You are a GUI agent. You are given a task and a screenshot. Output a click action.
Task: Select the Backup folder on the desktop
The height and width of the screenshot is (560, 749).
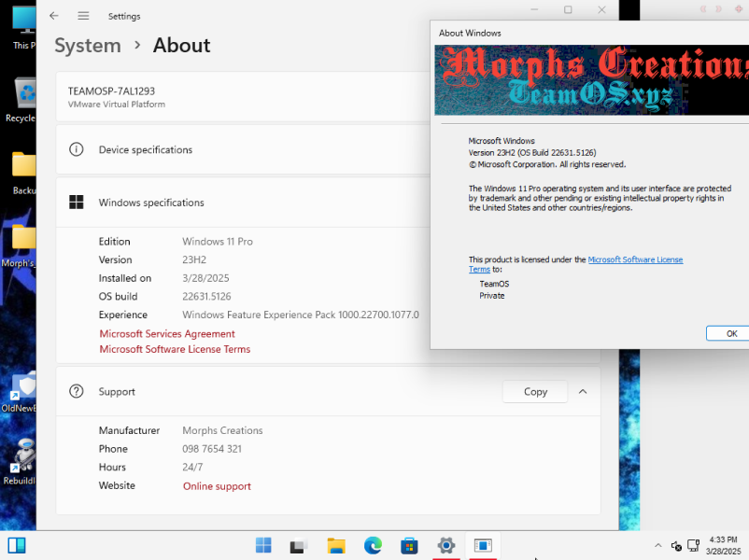[23, 173]
